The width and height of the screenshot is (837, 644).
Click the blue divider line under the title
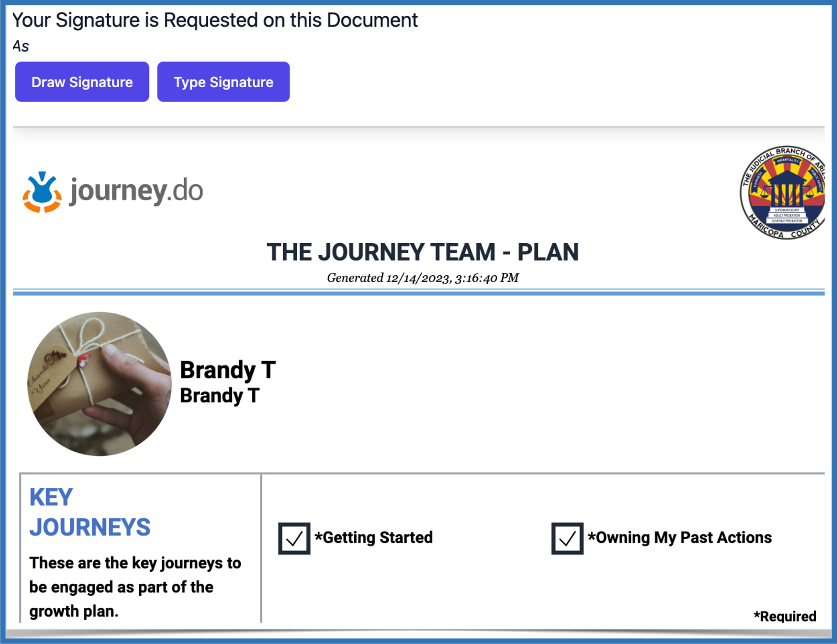coord(418,293)
